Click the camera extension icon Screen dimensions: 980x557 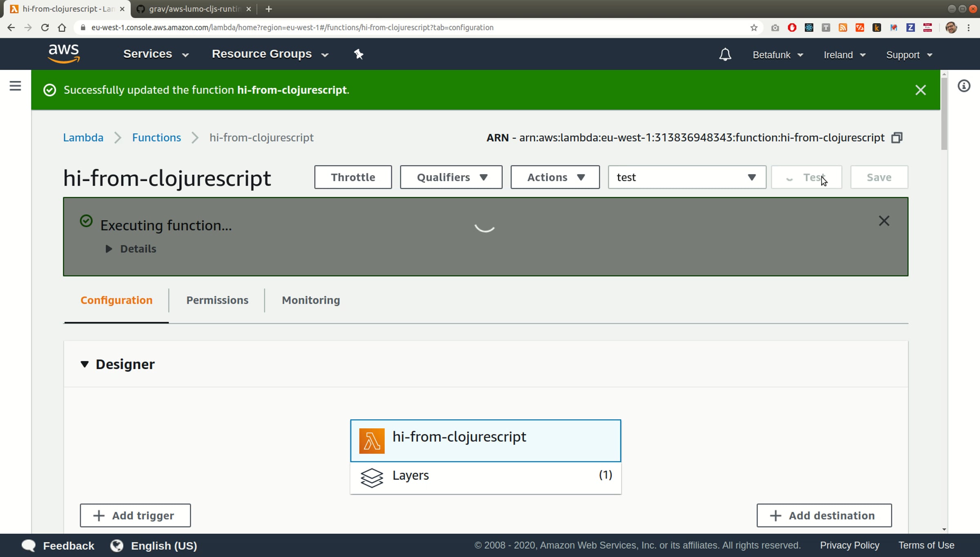click(775, 27)
